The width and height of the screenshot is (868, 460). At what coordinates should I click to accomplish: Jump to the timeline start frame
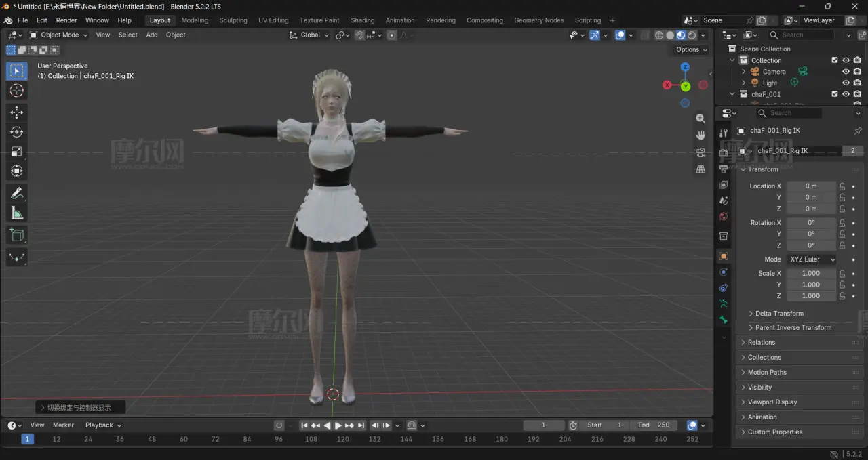[304, 425]
